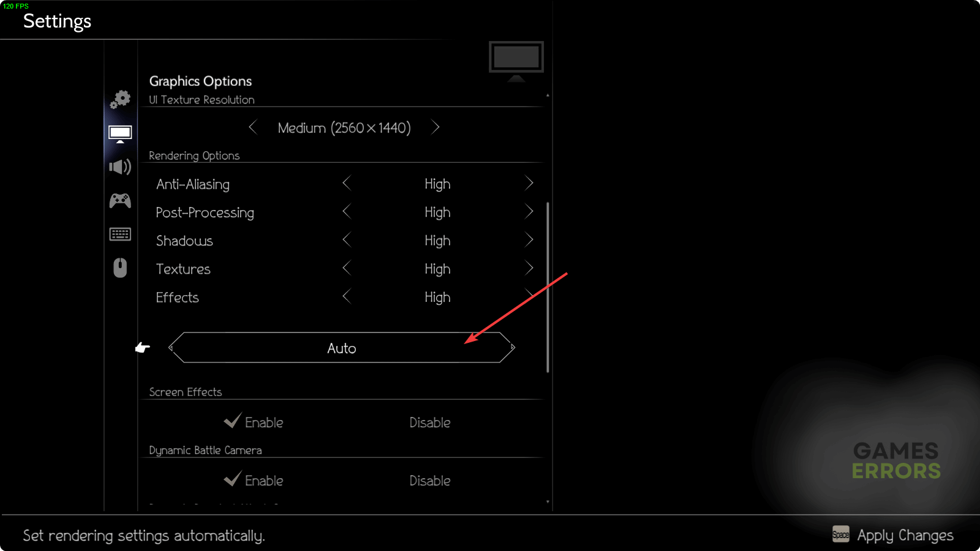The image size is (980, 551).
Task: Click the UI Texture Resolution label
Action: coord(202,100)
